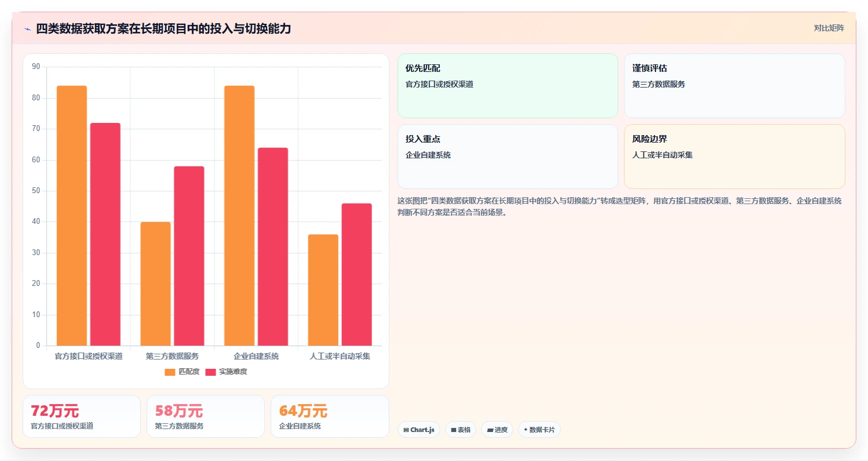Click the red bar for 官方接口或授权渠道
This screenshot has height=461, width=868.
coord(105,234)
